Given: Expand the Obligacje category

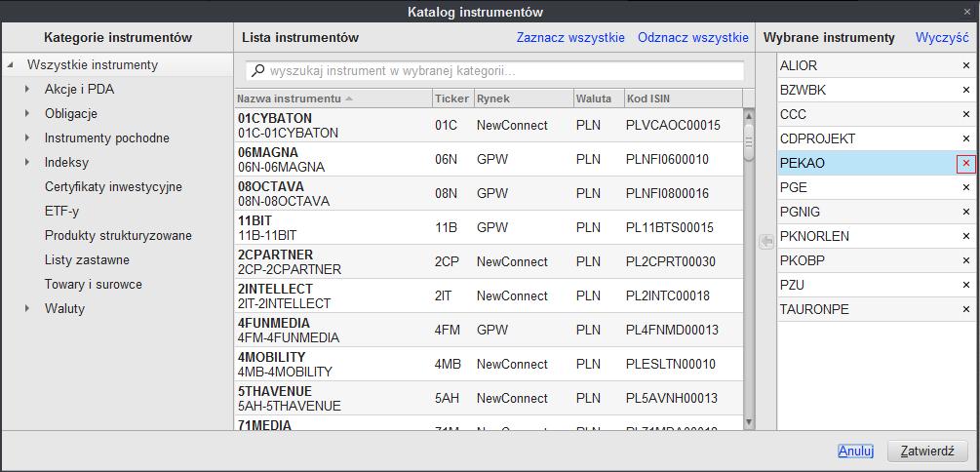Looking at the screenshot, I should coord(27,114).
